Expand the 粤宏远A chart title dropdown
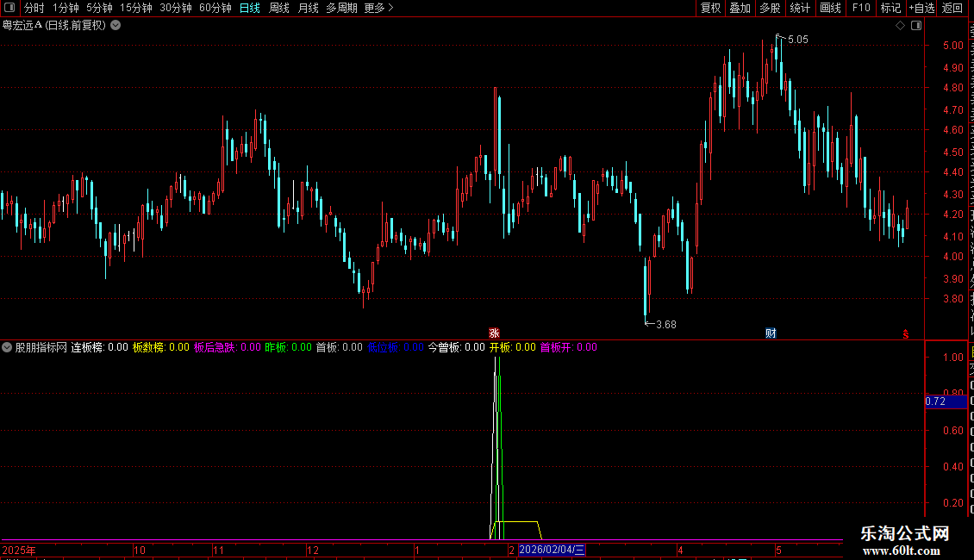The height and width of the screenshot is (560, 974). pos(116,26)
